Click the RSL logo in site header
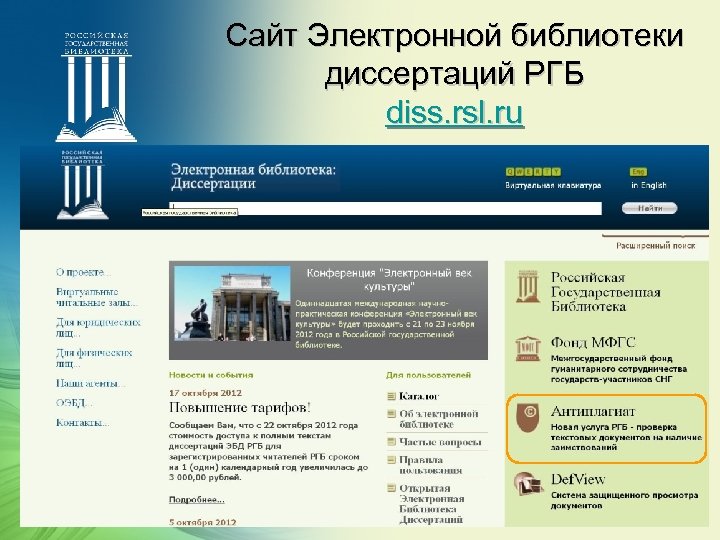Image resolution: width=720 pixels, height=540 pixels. [x=83, y=185]
